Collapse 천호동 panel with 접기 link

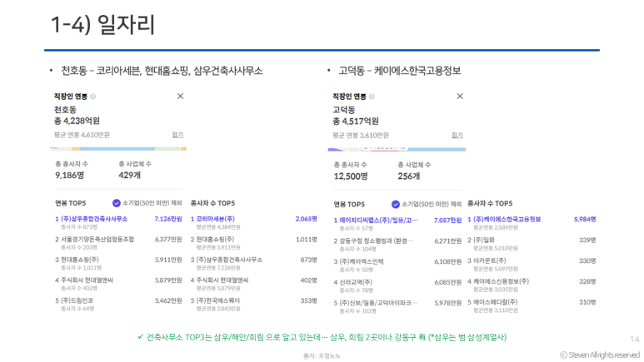177,135
